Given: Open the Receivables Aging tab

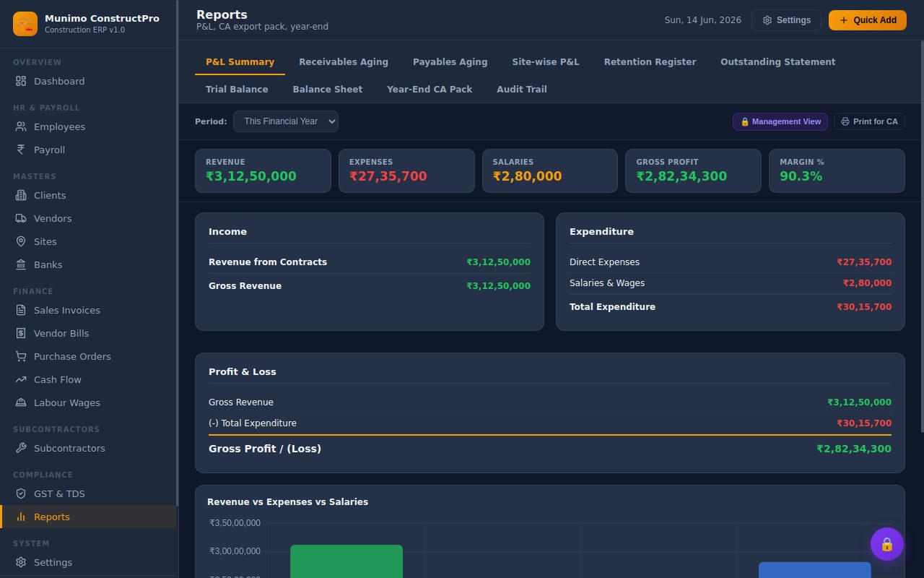Looking at the screenshot, I should point(344,62).
